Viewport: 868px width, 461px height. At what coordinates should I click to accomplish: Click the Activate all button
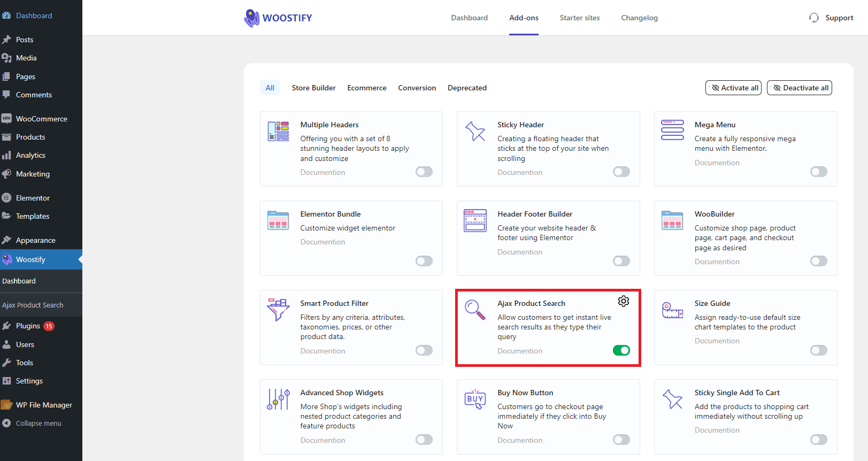(x=734, y=88)
